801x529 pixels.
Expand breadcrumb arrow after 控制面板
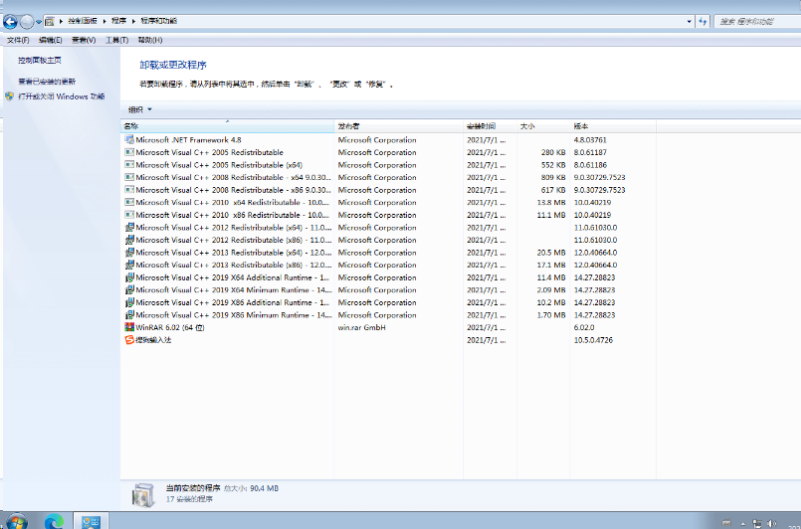[104, 21]
